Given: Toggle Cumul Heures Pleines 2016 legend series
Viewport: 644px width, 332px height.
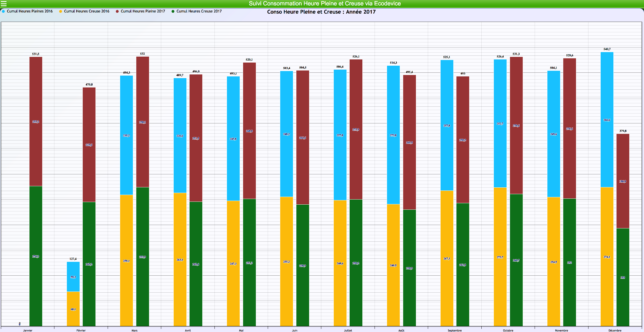Looking at the screenshot, I should coord(27,11).
